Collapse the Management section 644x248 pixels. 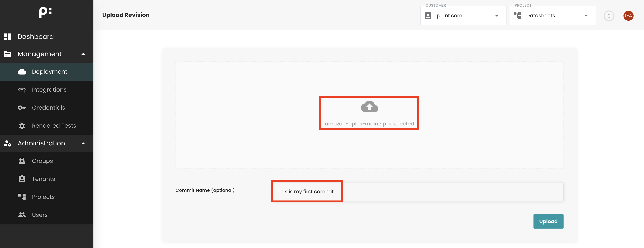[83, 54]
